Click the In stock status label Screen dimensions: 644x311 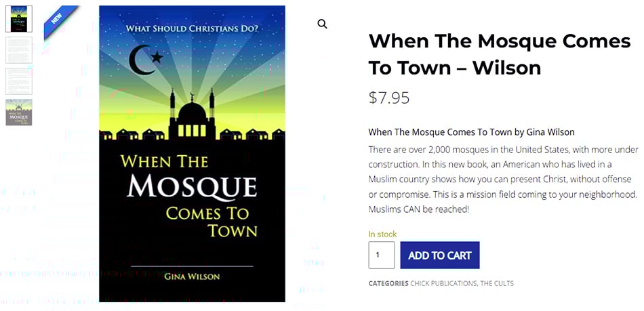pyautogui.click(x=382, y=234)
